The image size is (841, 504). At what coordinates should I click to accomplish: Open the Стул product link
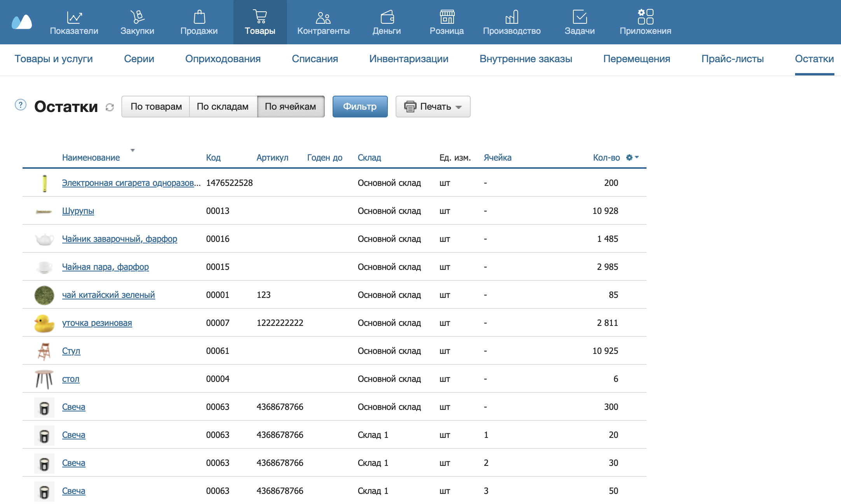71,351
